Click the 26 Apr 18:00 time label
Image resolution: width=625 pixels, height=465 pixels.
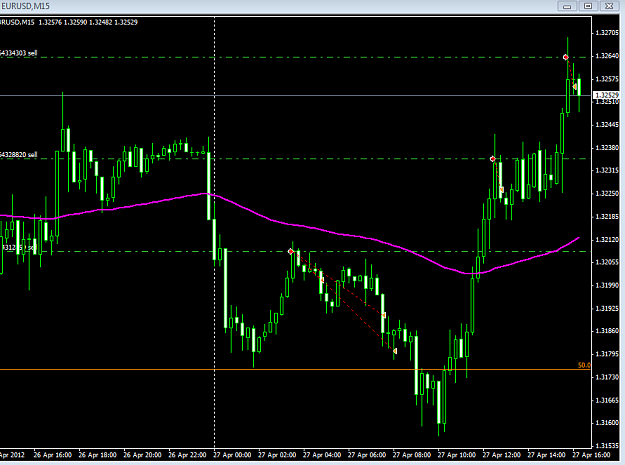tap(98, 455)
